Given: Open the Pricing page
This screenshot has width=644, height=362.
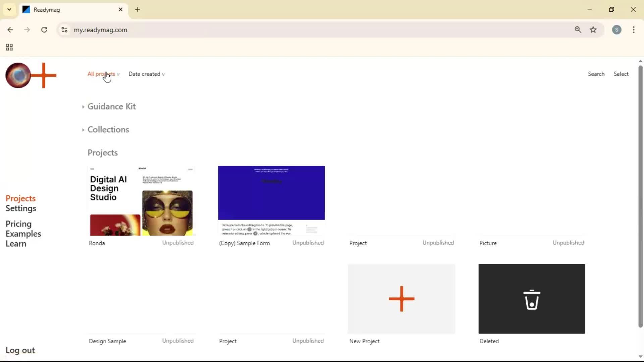Looking at the screenshot, I should 18,224.
